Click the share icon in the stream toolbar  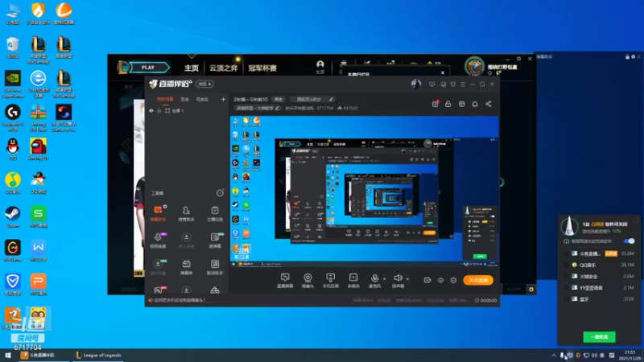tap(489, 105)
